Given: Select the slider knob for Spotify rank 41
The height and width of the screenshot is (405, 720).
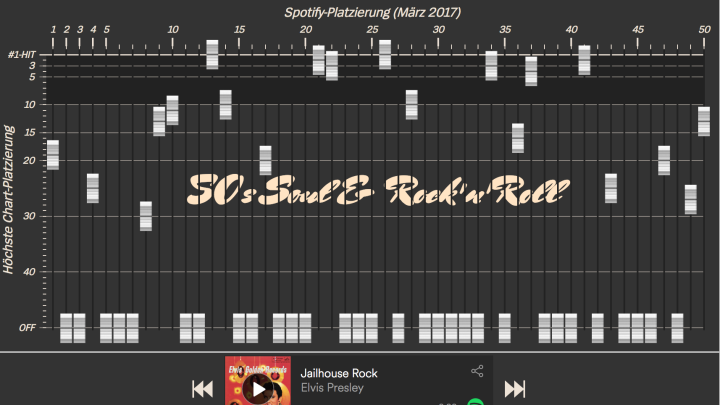Looking at the screenshot, I should 585,60.
